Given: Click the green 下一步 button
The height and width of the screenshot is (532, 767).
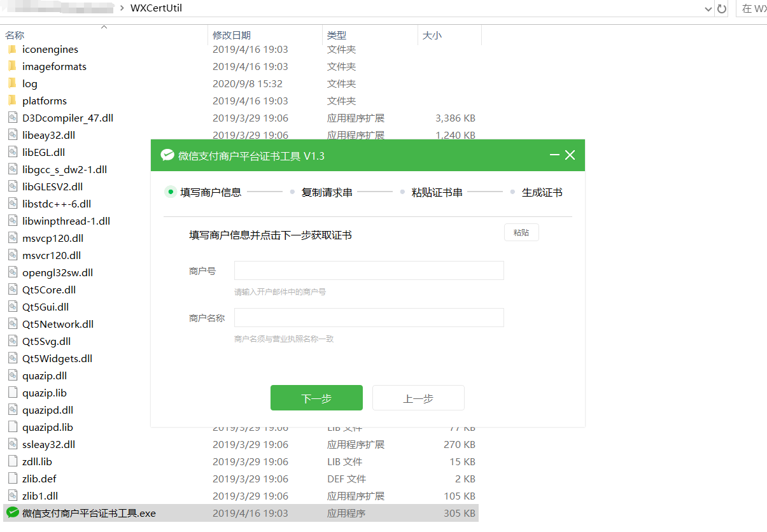Looking at the screenshot, I should point(316,398).
